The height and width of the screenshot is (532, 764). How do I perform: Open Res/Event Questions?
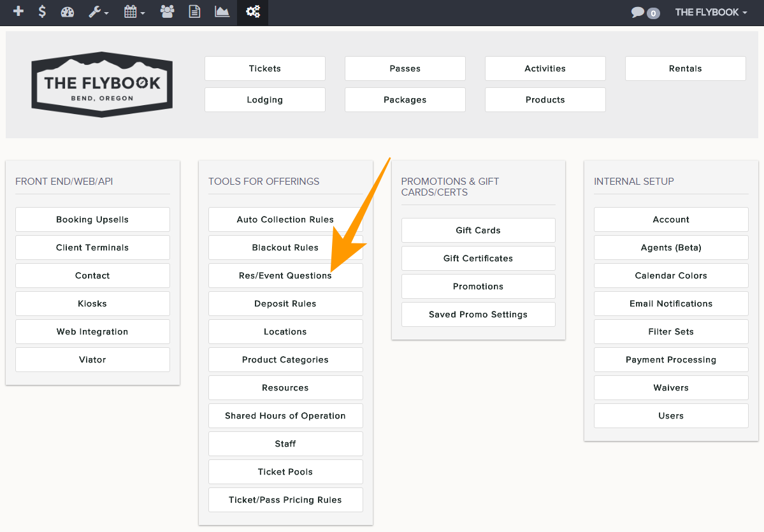pos(285,276)
